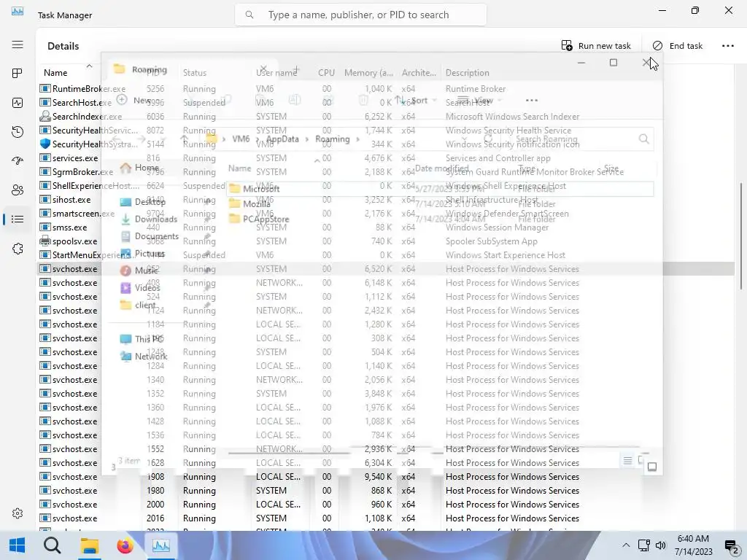Click the End task circle-slash icon
This screenshot has width=747, height=560.
[657, 46]
